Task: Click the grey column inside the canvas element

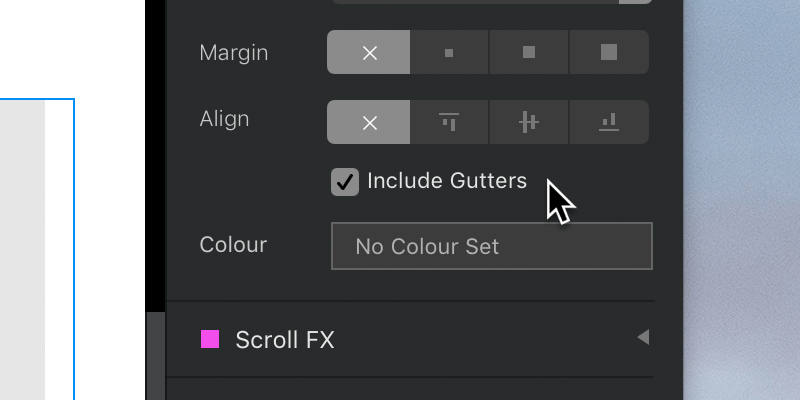Action: click(x=22, y=250)
